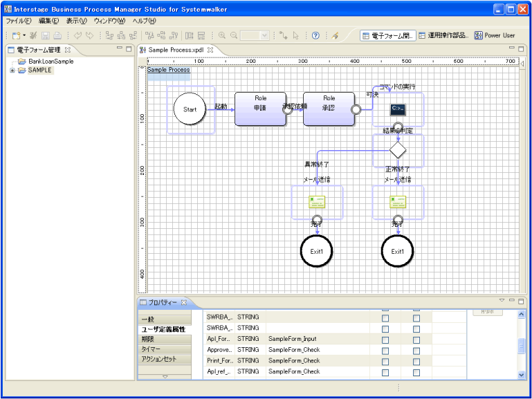Screen dimensions: 532x399
Task: Select the mail node icon under 正常終了
Action: coord(398,202)
